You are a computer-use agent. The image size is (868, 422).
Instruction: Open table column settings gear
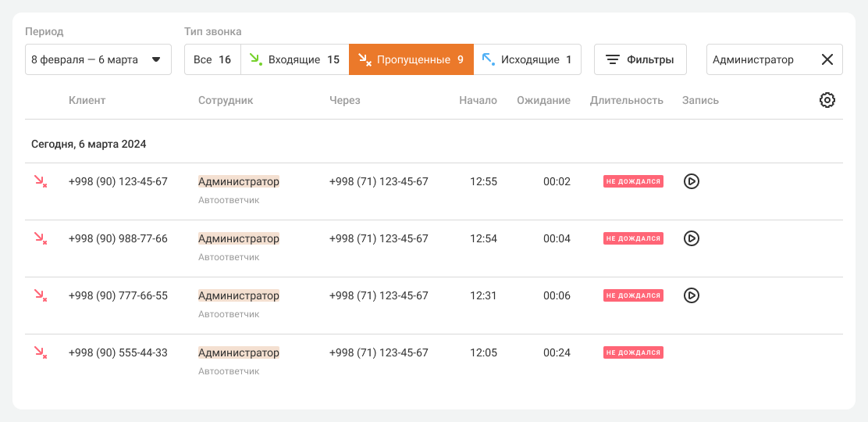click(827, 100)
